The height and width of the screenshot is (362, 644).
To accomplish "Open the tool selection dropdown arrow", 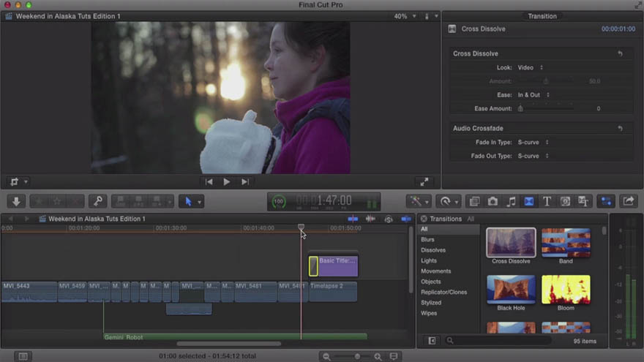I will pos(200,202).
